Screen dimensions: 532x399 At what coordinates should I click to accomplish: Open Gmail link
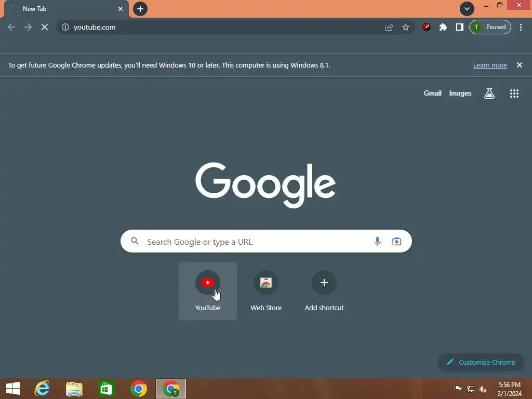tap(433, 94)
